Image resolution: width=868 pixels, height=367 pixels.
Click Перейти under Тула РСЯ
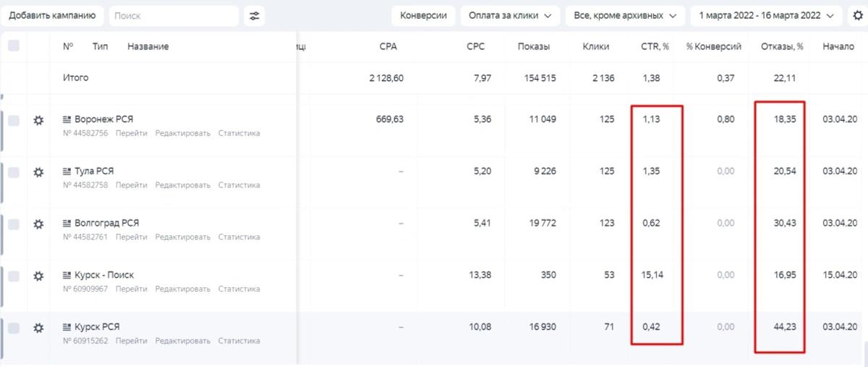[131, 185]
